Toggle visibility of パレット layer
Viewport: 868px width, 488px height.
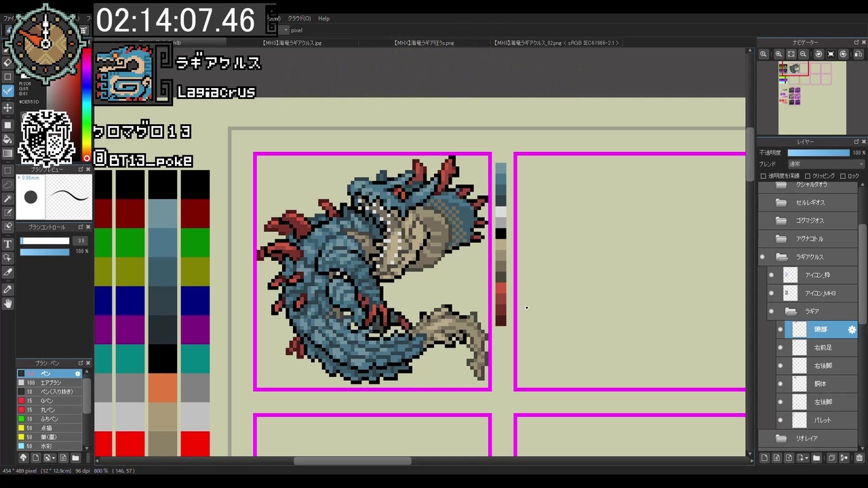pyautogui.click(x=781, y=420)
